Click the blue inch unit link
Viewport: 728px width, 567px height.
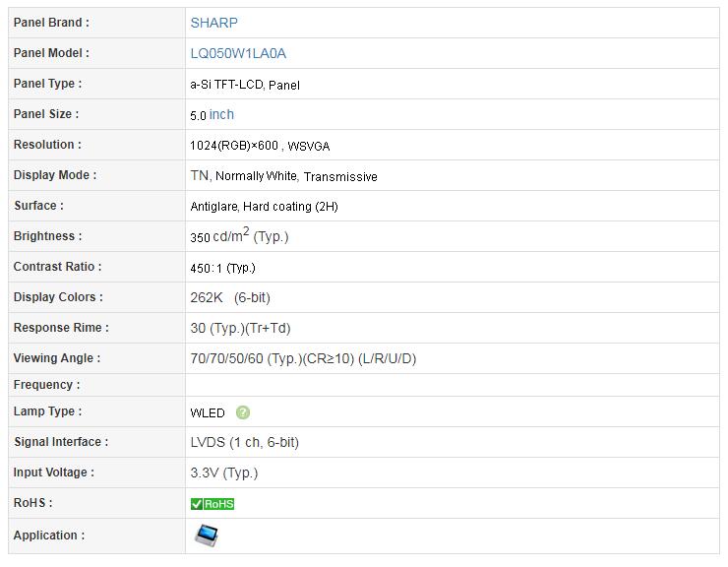click(x=221, y=114)
